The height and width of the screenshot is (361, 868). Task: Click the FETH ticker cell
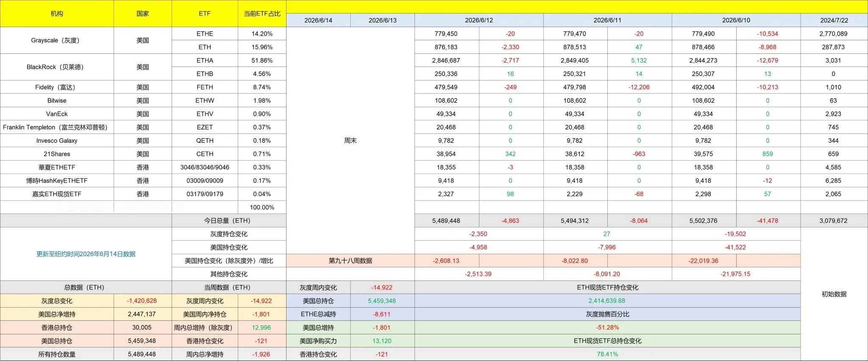[205, 87]
